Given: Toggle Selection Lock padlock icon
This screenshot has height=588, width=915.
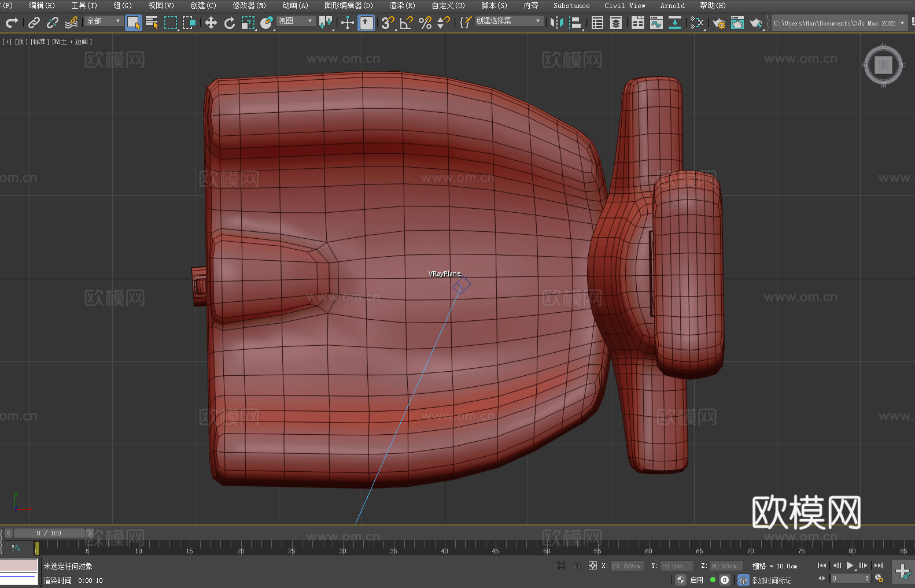Looking at the screenshot, I should (x=577, y=565).
